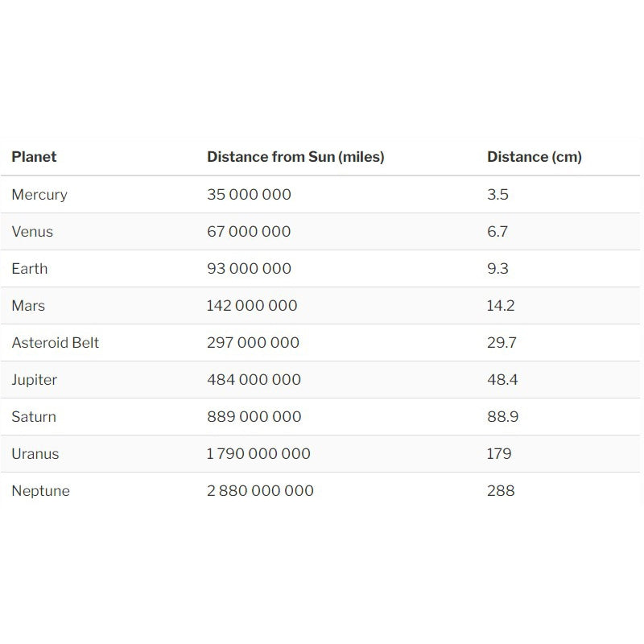Select the Neptune row label
Screen dimensions: 644x644
click(x=40, y=491)
